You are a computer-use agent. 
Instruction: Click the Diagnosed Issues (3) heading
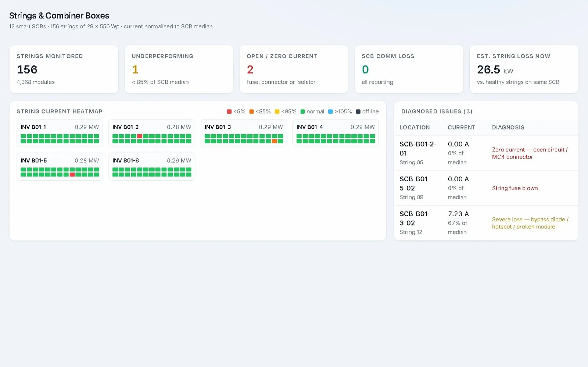pos(437,111)
